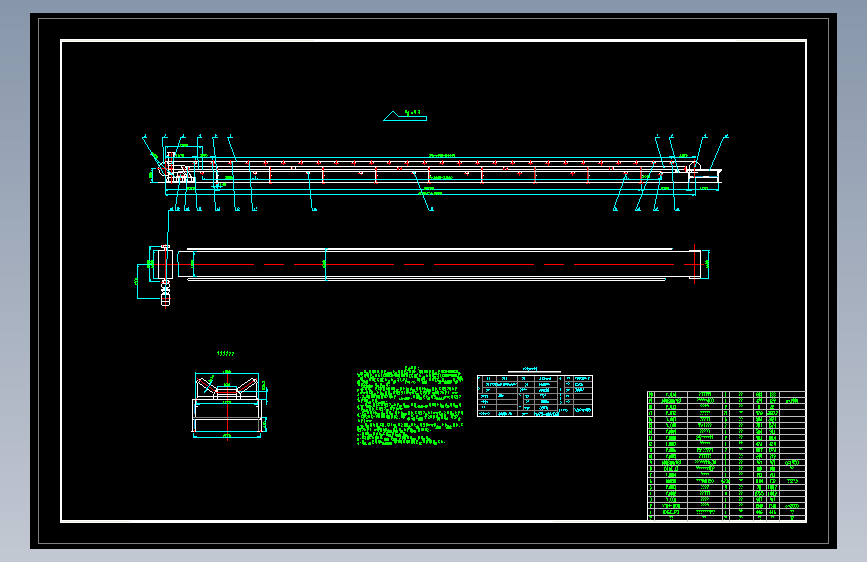Select the surface roughness symbol above the elevation
The image size is (867, 562).
point(405,115)
